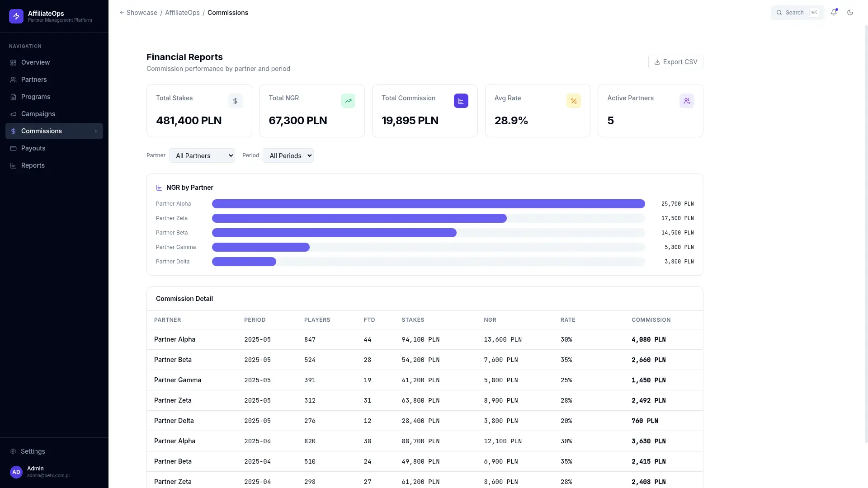
Task: Click the Payouts card icon in sidebar
Action: [x=13, y=148]
